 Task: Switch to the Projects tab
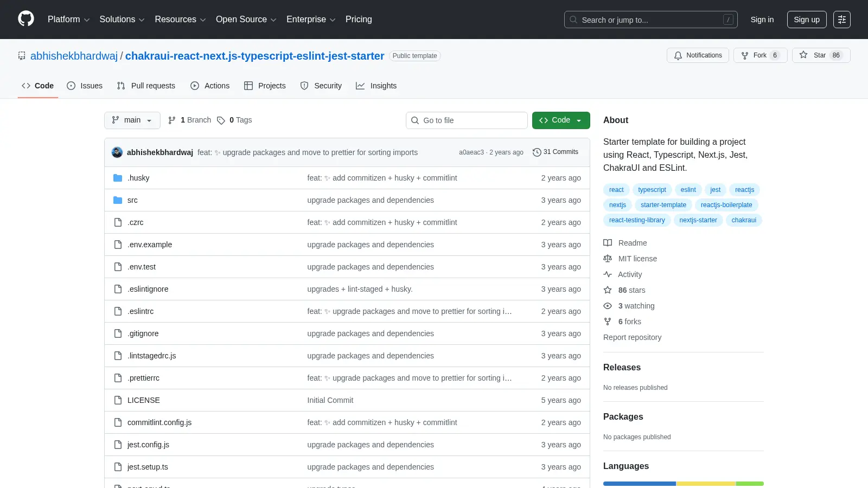coord(265,86)
